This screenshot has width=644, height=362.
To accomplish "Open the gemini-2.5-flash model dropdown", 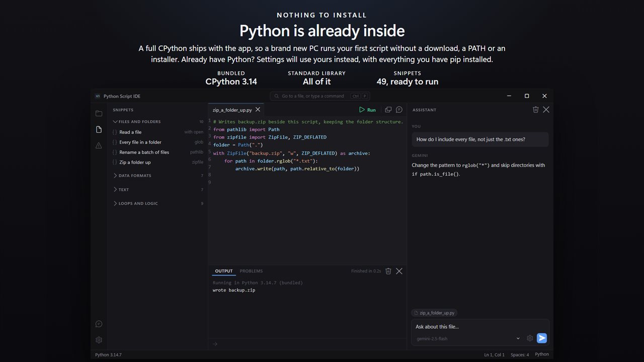I will [468, 338].
